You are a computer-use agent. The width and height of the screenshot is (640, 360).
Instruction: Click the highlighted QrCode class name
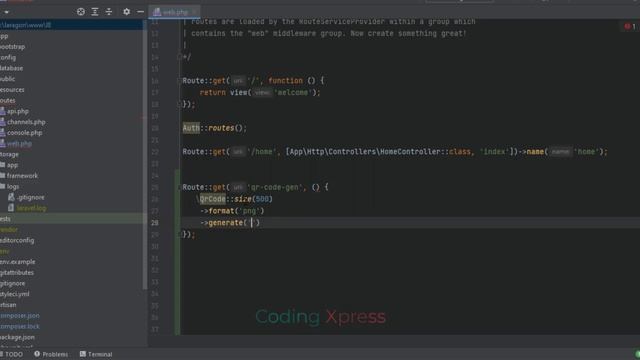click(212, 199)
